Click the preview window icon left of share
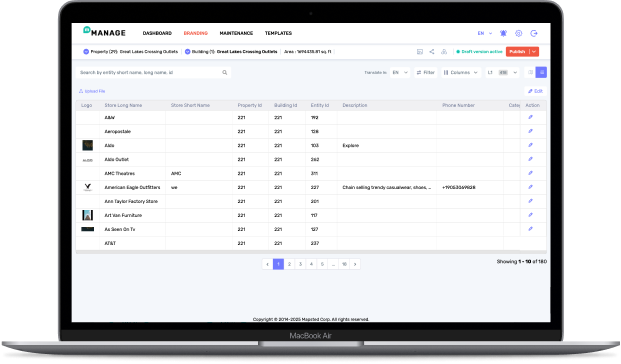The width and height of the screenshot is (621, 364). (420, 51)
